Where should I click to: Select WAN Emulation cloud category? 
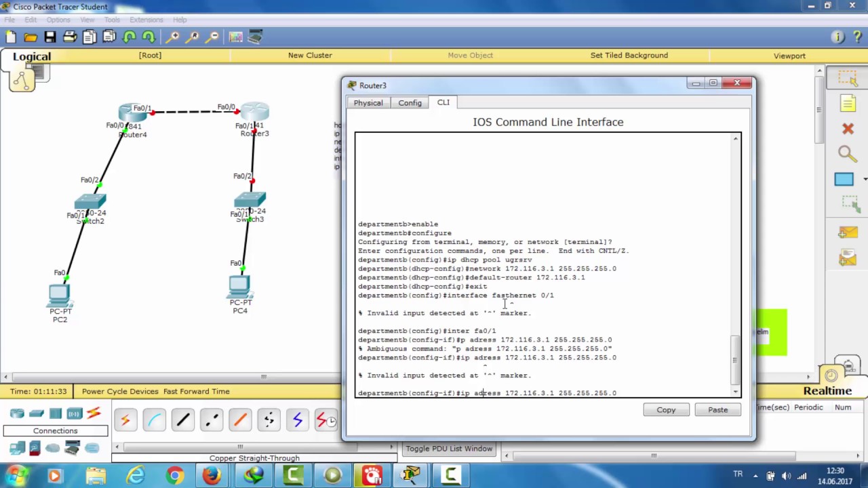pyautogui.click(x=53, y=448)
